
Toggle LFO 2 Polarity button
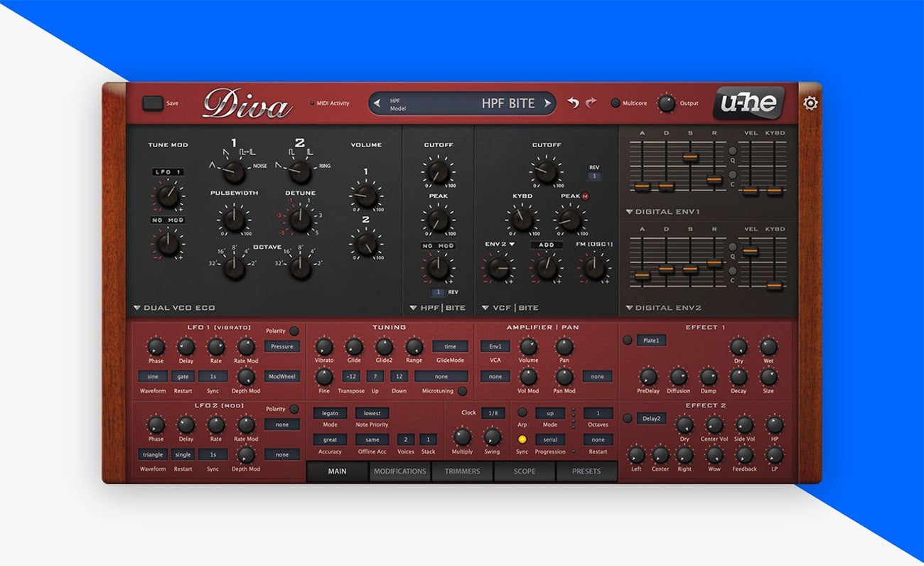[x=294, y=409]
